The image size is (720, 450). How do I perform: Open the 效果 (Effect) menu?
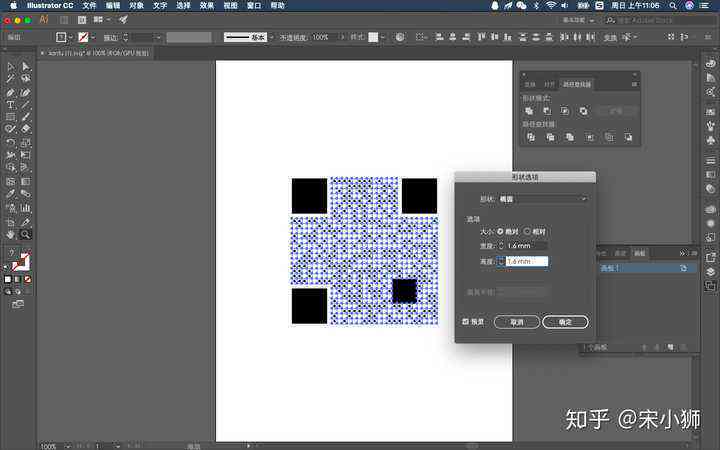pyautogui.click(x=207, y=6)
